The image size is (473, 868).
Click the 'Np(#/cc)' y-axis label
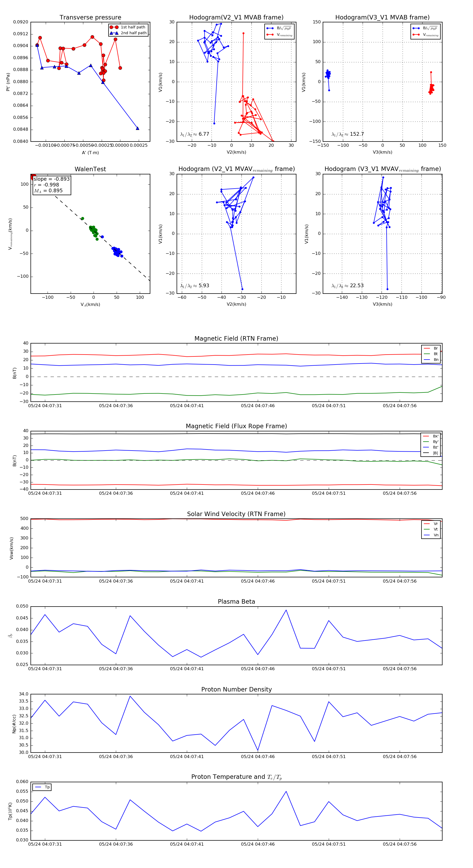tap(14, 724)
